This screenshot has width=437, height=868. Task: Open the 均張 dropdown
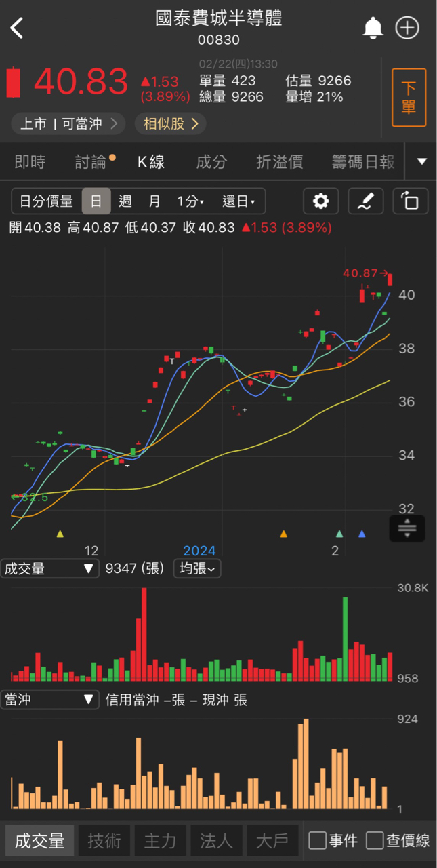tap(197, 568)
